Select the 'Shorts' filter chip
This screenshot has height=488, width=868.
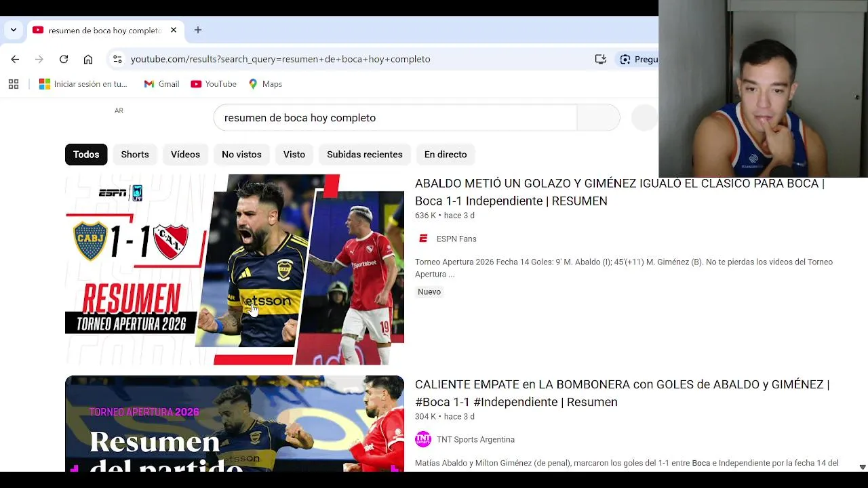click(135, 155)
